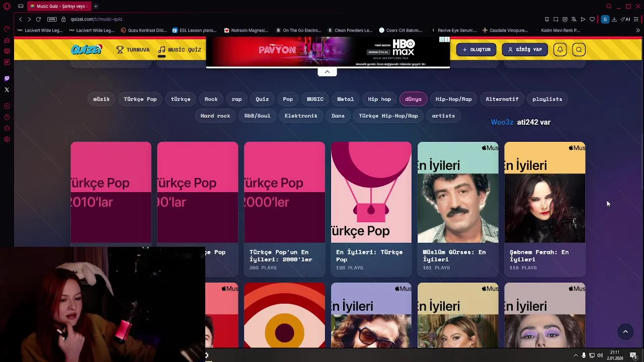Open Nutraxin Magnesi... bookmark

click(247, 30)
